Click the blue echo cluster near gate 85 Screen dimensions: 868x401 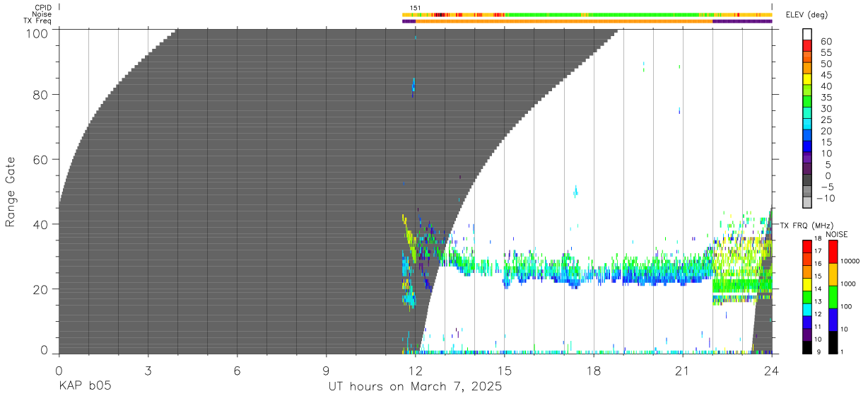tap(414, 86)
